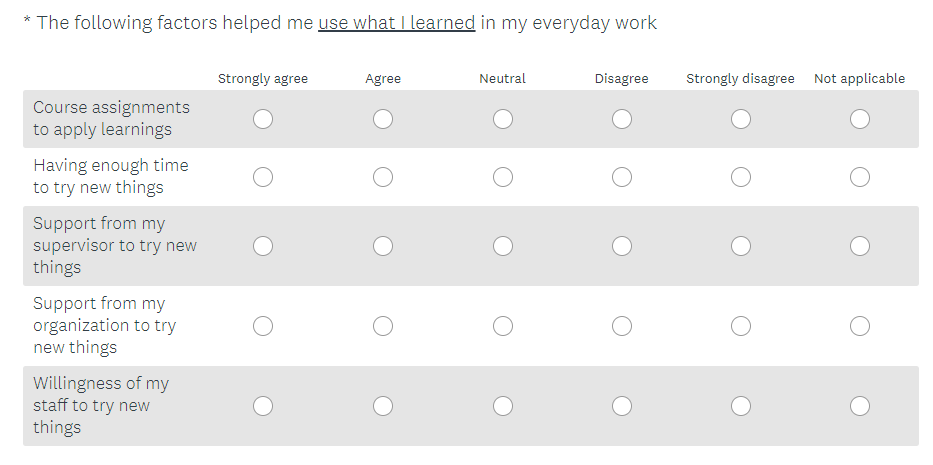Select Agree for supervisor support
The width and height of the screenshot is (933, 465).
tap(383, 246)
